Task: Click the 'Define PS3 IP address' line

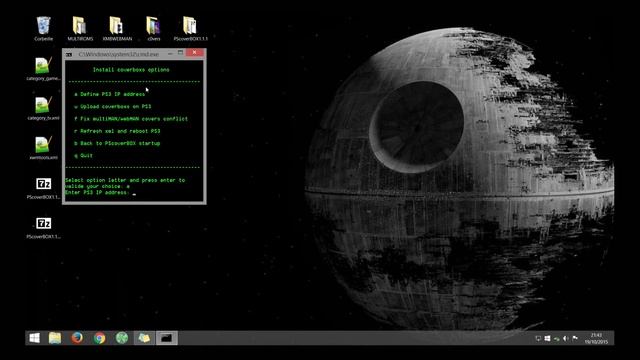Action: (109, 94)
